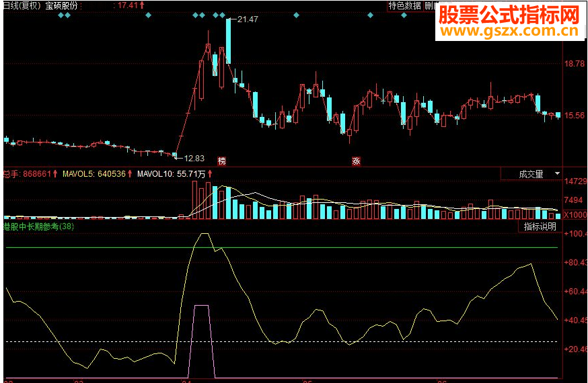
Task: Click the 21.47 high price label
Action: click(x=248, y=19)
